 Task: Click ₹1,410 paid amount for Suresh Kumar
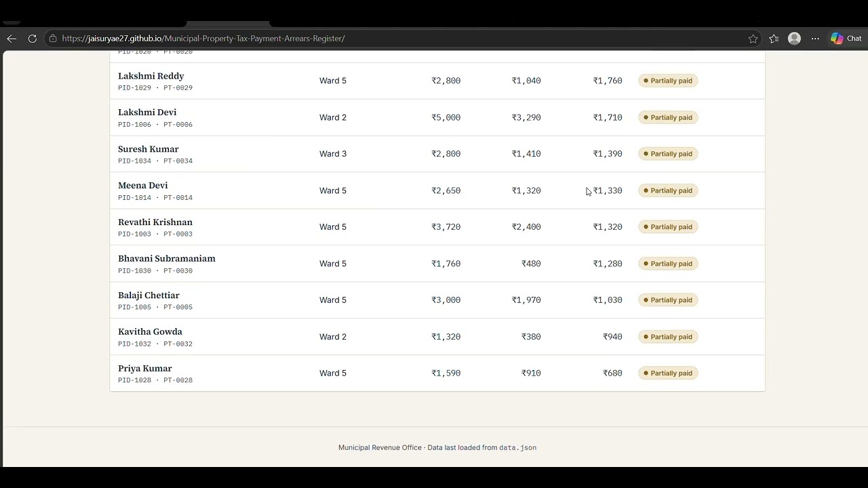(x=526, y=154)
